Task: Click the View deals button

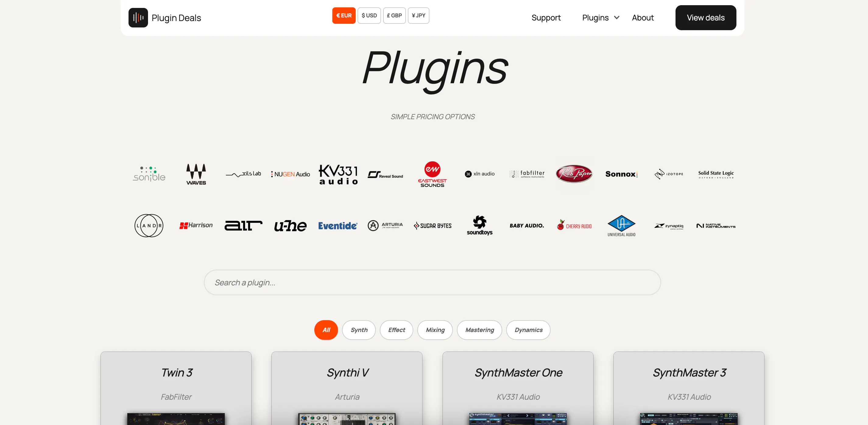Action: (x=706, y=18)
